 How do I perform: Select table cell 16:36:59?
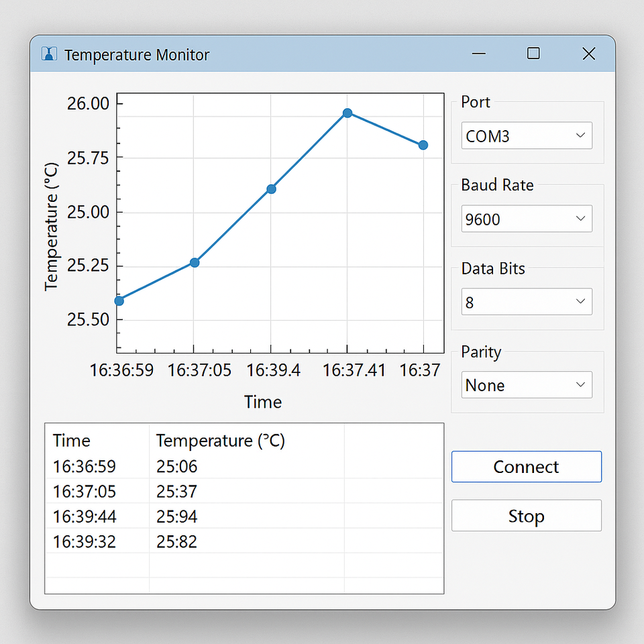click(x=85, y=466)
